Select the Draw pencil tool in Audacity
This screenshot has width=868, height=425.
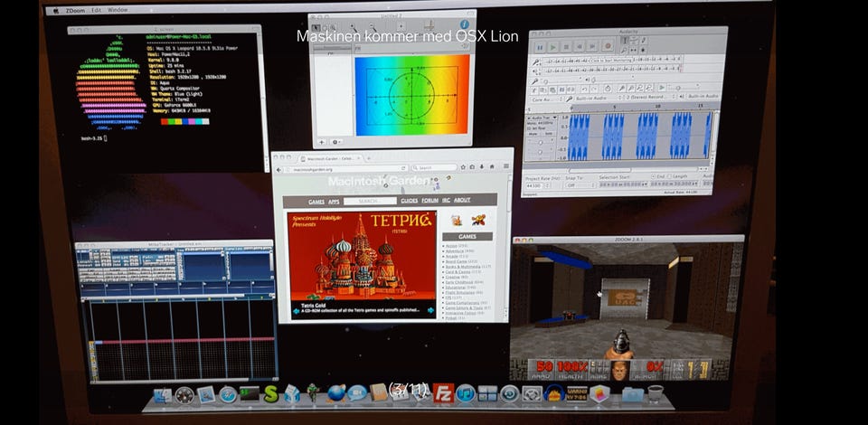pyautogui.click(x=644, y=41)
